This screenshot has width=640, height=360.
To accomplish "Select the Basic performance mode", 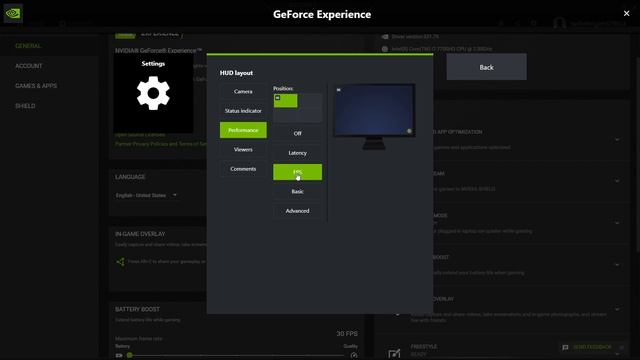I will point(297,191).
